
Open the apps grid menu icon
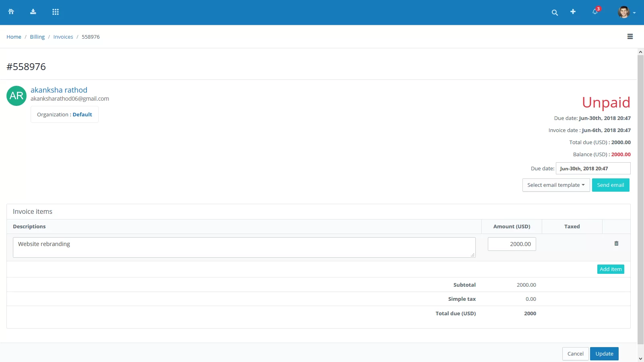[x=56, y=12]
